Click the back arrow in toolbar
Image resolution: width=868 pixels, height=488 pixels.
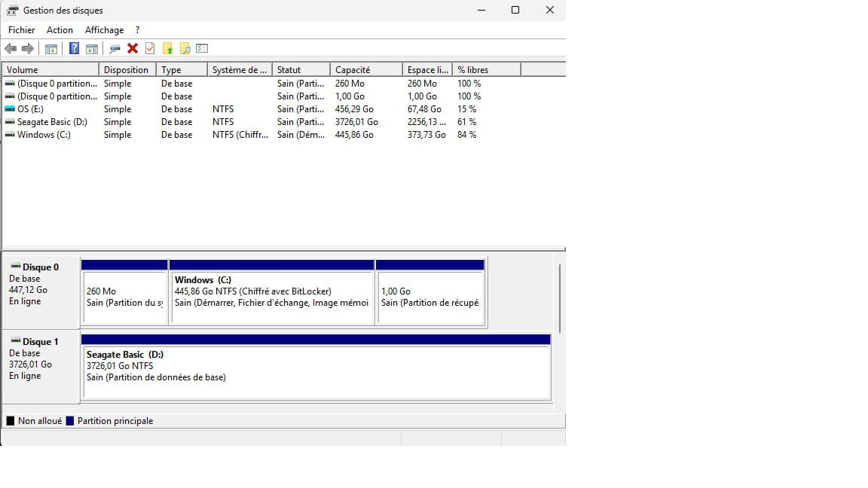tap(11, 49)
